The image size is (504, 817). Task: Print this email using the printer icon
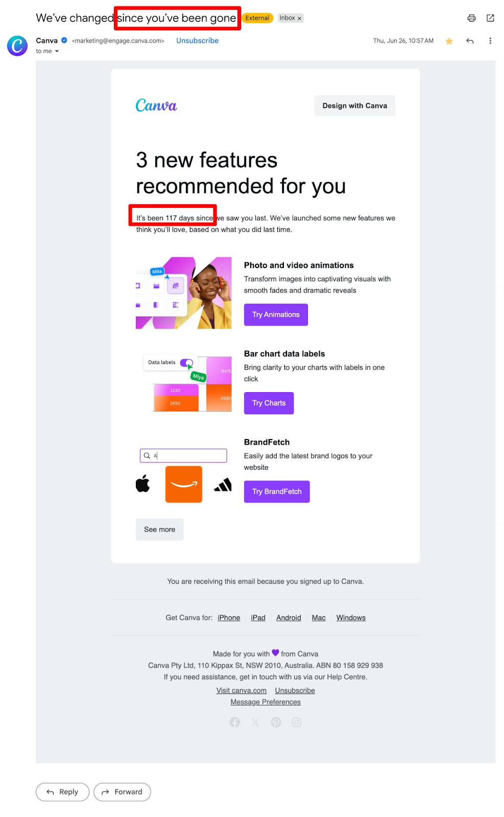[x=471, y=18]
